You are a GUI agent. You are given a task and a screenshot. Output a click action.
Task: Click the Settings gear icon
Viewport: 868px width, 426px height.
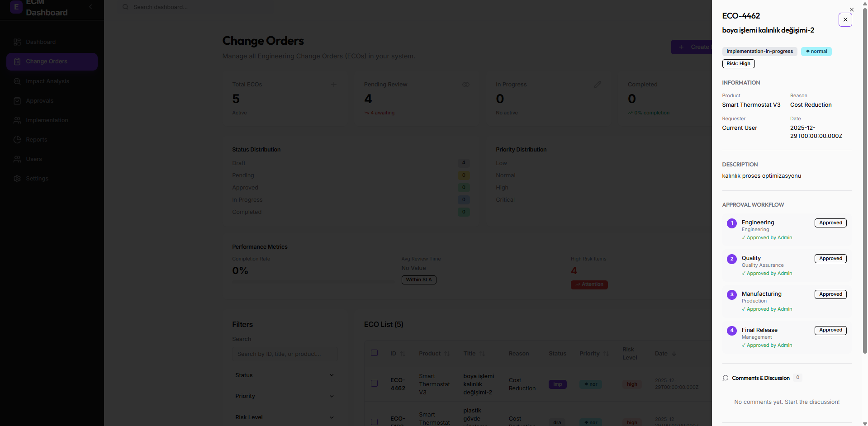pyautogui.click(x=17, y=179)
